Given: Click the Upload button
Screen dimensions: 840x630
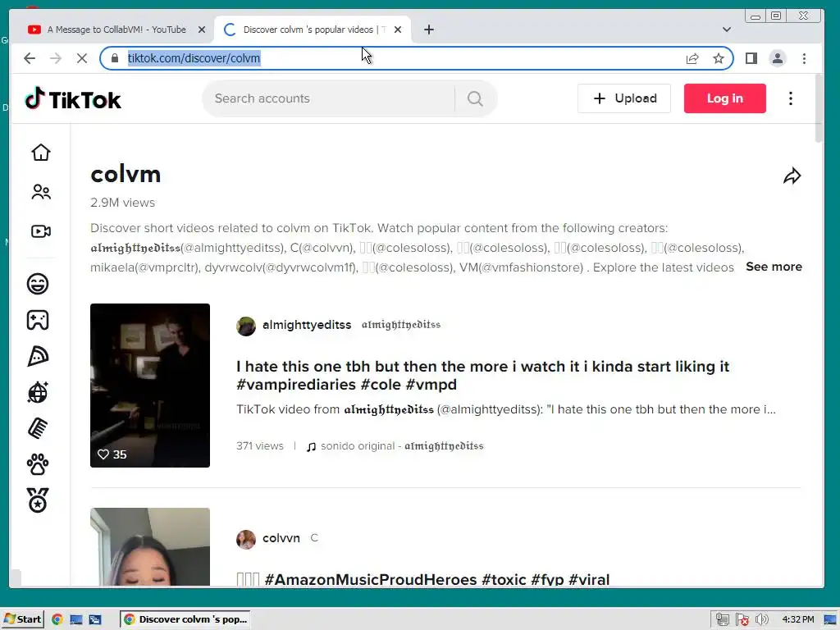Looking at the screenshot, I should pyautogui.click(x=624, y=98).
